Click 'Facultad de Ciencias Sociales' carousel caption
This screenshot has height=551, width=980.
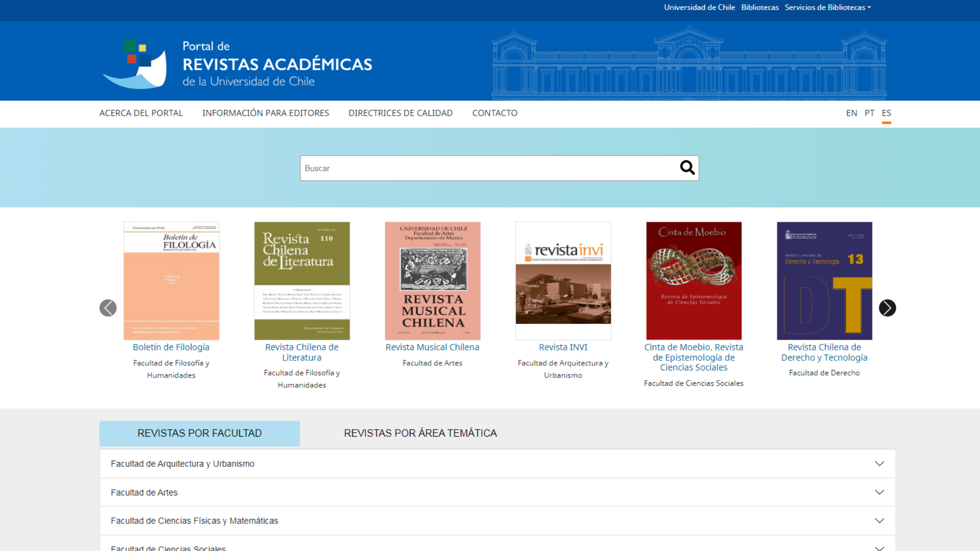694,383
